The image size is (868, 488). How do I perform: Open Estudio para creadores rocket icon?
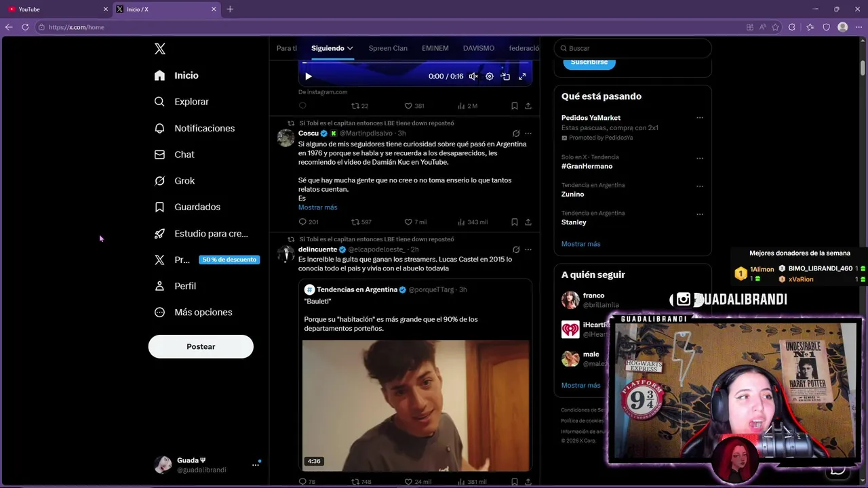tap(159, 233)
